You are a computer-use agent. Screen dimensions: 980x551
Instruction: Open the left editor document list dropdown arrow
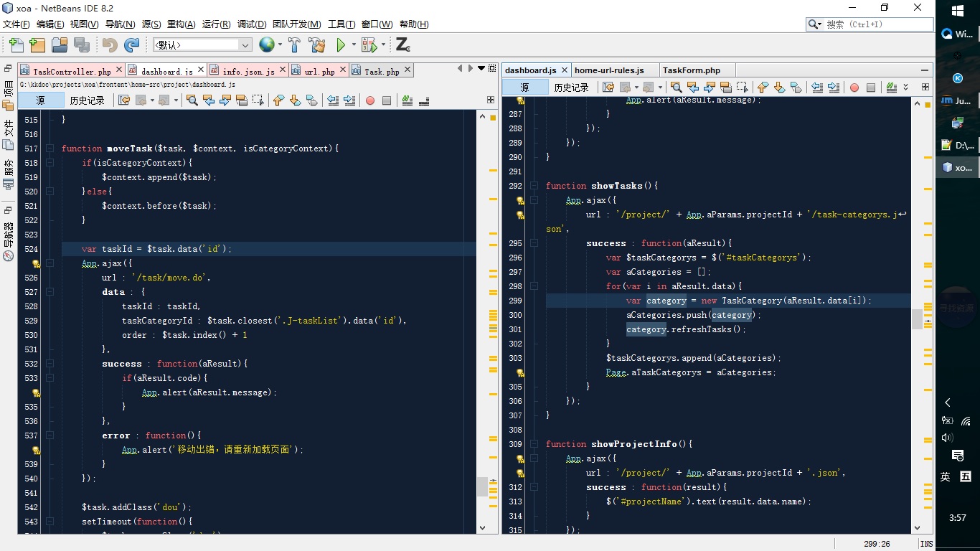click(481, 69)
